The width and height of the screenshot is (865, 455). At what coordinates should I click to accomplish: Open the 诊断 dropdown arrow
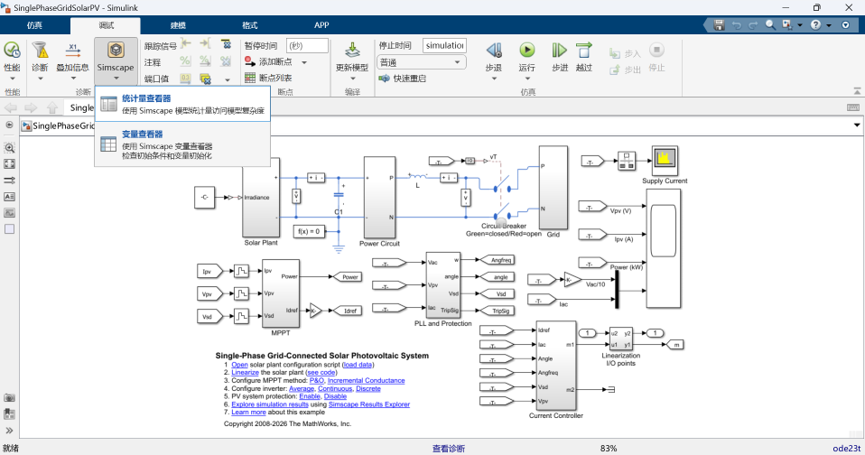click(x=40, y=79)
